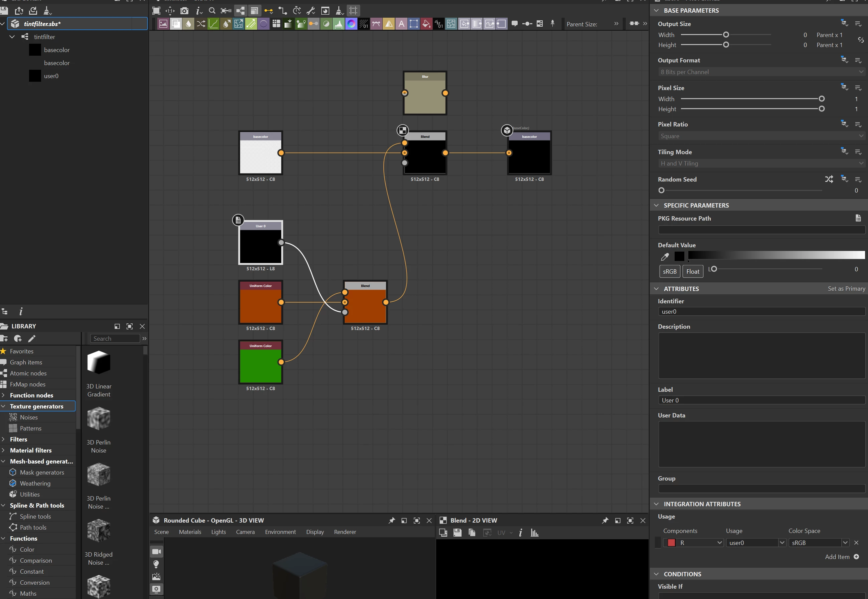Click the magnifier search icon in graph toolbar
This screenshot has height=599, width=868.
pos(212,10)
